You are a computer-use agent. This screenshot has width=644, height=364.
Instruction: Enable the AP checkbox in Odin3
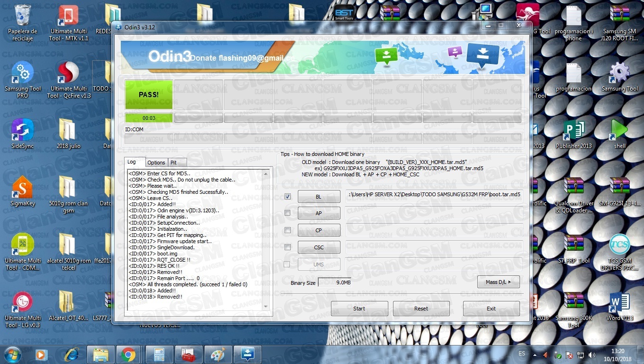click(287, 213)
